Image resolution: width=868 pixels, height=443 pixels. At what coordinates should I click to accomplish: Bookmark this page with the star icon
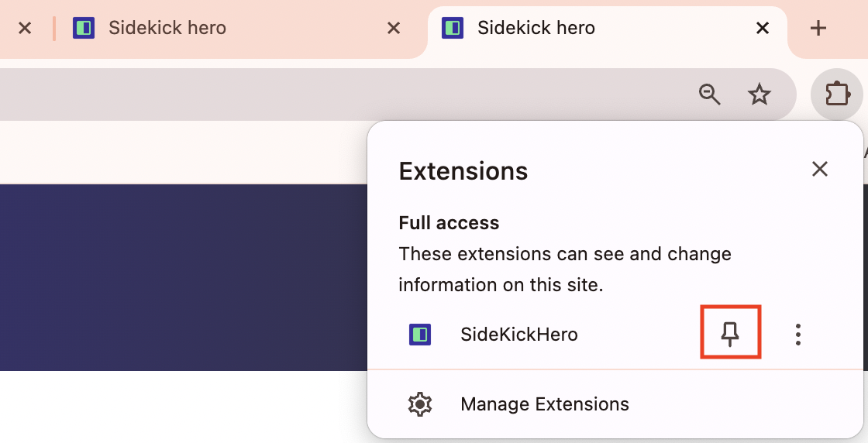point(759,94)
